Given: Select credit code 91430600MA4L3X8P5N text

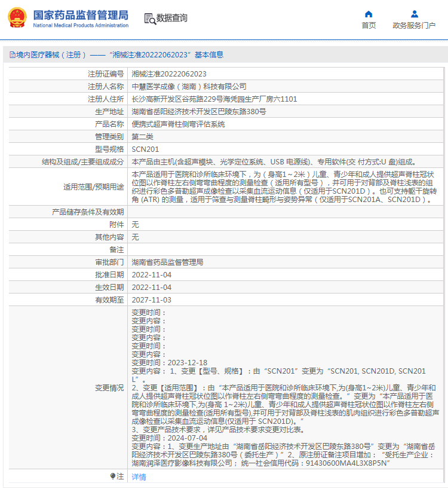Looking at the screenshot, I should click(x=346, y=463).
